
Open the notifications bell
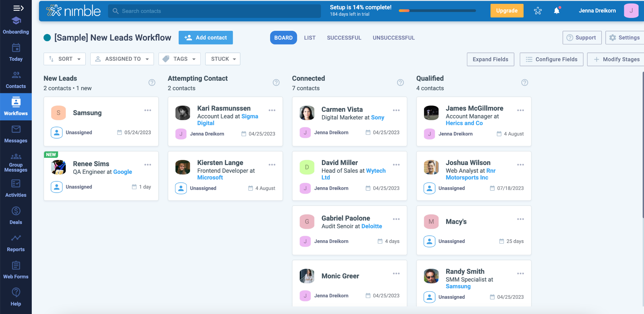557,11
